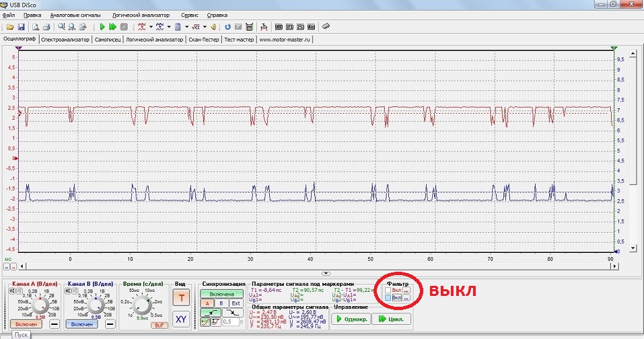
Task: Enable the red Channel A filter checkbox
Action: point(388,290)
